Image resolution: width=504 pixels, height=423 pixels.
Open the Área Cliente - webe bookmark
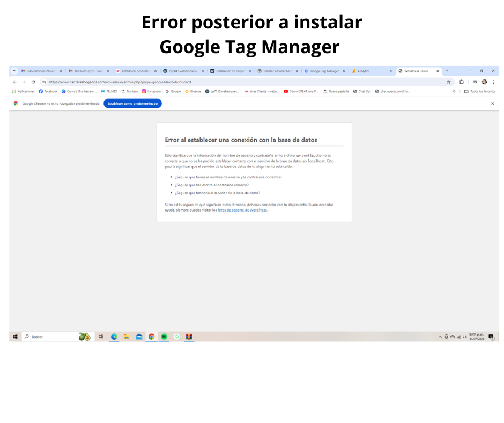pos(262,91)
